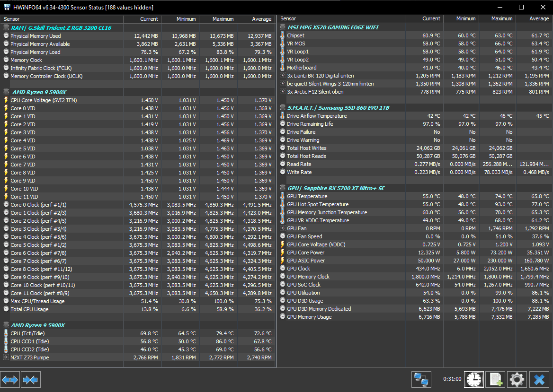Select the Total Host Writes row
Screen dimensions: 553x392
(415, 148)
